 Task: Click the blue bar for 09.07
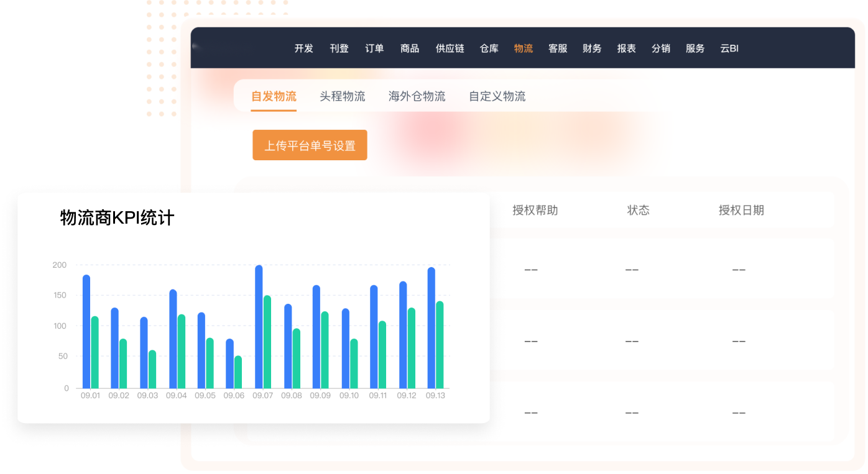pyautogui.click(x=259, y=327)
